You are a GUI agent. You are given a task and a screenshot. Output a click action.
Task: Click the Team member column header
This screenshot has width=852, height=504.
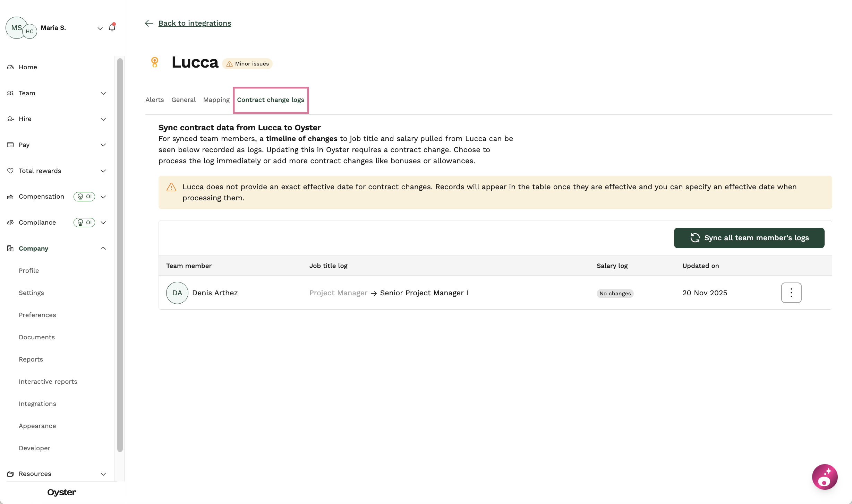(x=189, y=266)
